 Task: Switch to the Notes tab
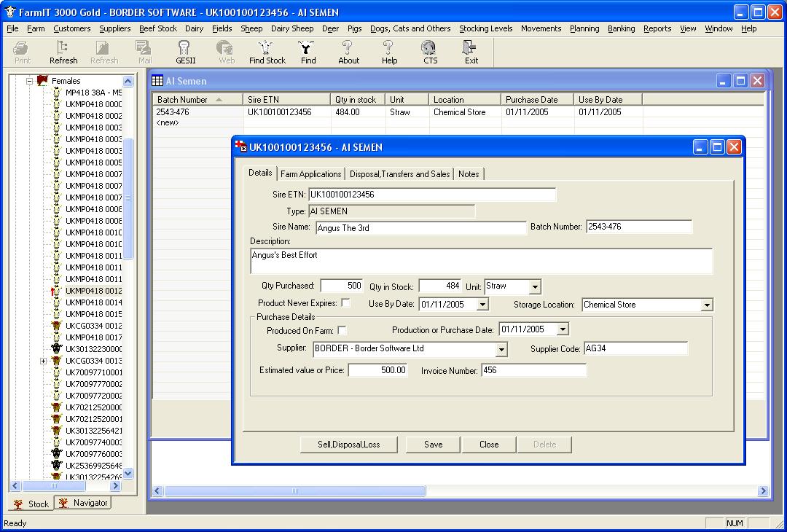(x=469, y=174)
